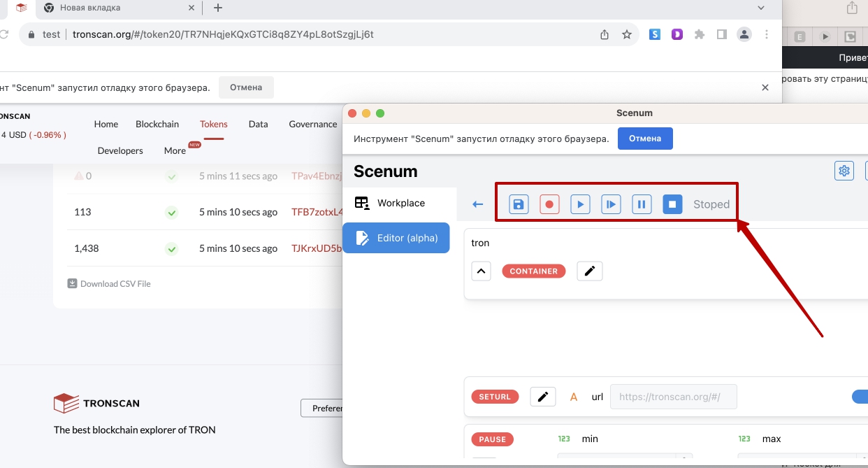Edit the tron CONTAINER block with pencil
Viewport: 868px width, 468px height.
pos(589,271)
